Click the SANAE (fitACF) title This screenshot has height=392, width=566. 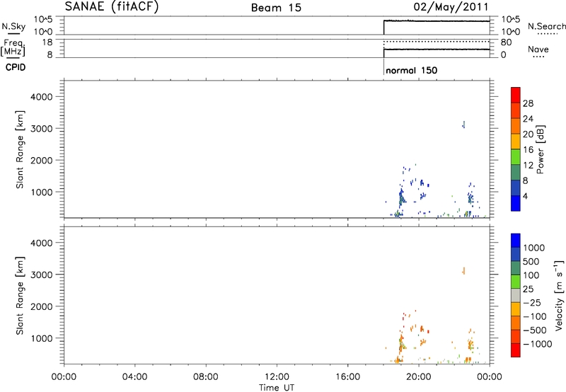[112, 7]
